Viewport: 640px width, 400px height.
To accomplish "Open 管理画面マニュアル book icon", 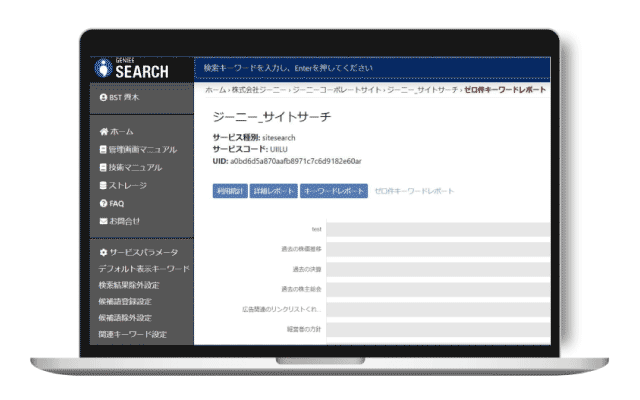I will pyautogui.click(x=103, y=149).
